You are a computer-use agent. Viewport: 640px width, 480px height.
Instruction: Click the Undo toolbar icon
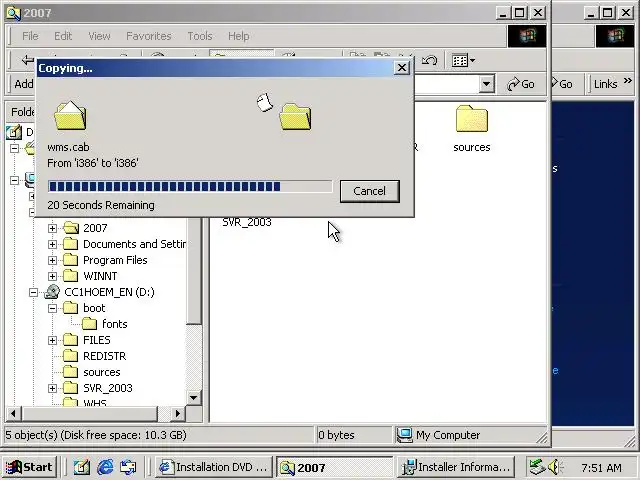pos(429,61)
